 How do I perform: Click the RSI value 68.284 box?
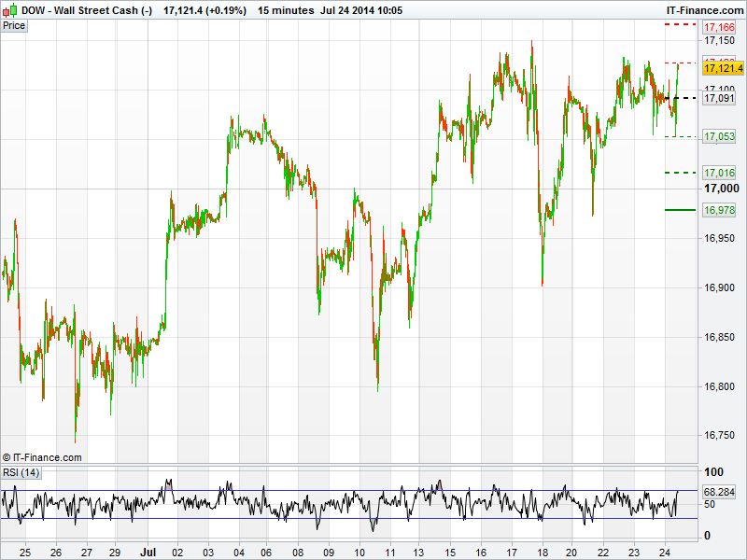coord(720,491)
